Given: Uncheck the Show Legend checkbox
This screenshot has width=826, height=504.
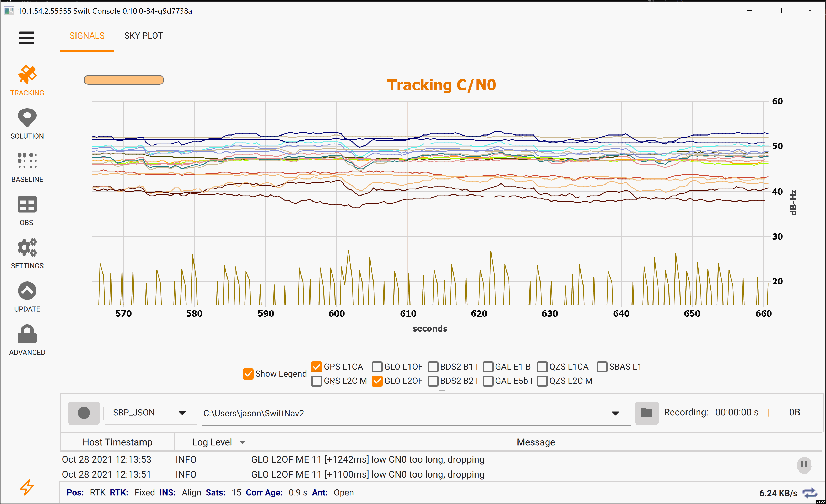Looking at the screenshot, I should point(248,374).
